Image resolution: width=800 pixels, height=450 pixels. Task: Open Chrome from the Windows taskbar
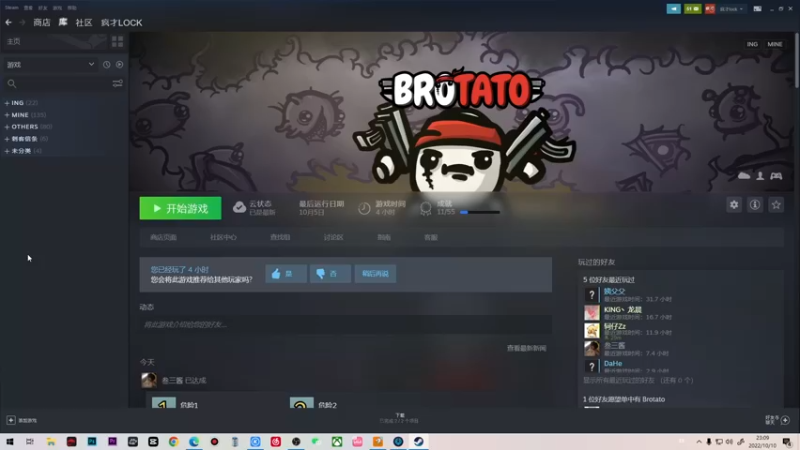coord(173,441)
